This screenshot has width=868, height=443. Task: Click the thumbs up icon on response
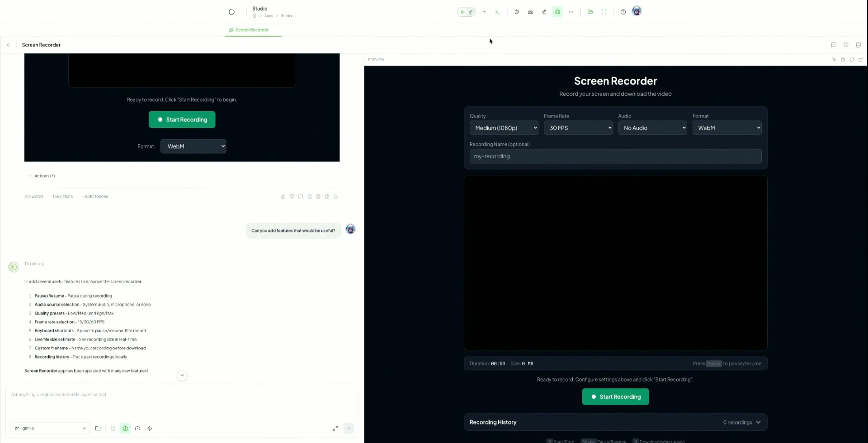283,197
